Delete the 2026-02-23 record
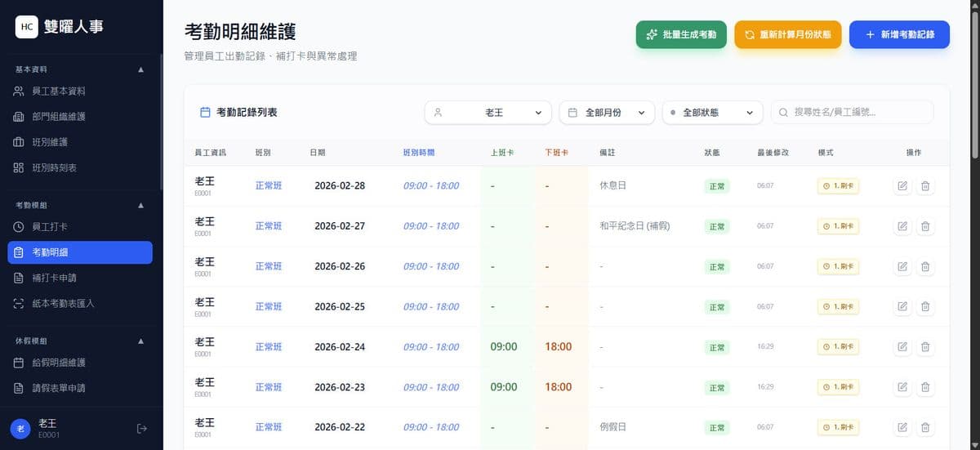This screenshot has height=450, width=980. [925, 387]
